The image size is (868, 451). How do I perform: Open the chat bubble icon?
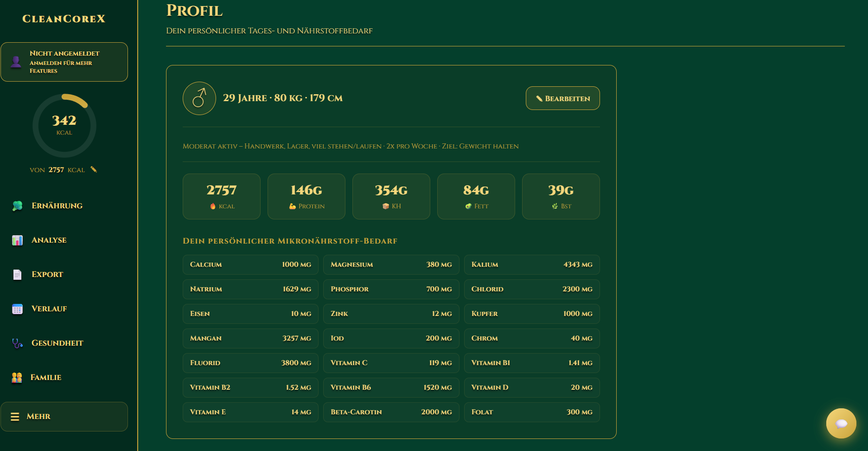tap(841, 423)
